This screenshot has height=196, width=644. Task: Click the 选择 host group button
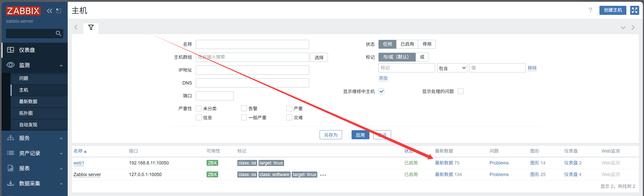pyautogui.click(x=319, y=58)
